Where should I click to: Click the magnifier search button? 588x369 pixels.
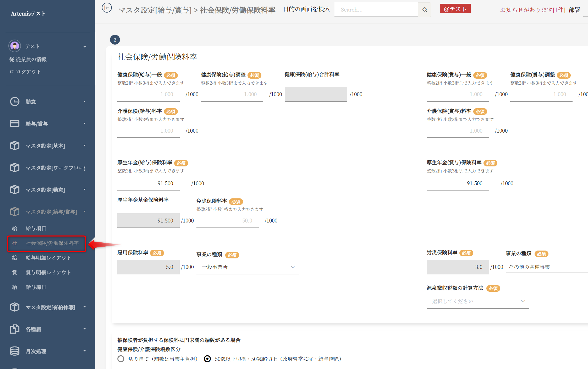(x=425, y=10)
